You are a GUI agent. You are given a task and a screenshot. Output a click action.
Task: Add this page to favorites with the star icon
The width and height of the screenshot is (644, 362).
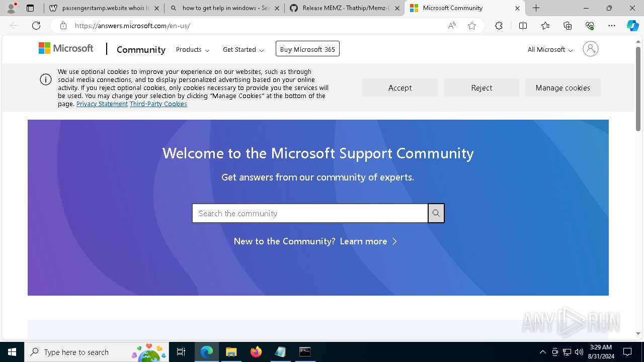tap(472, 26)
